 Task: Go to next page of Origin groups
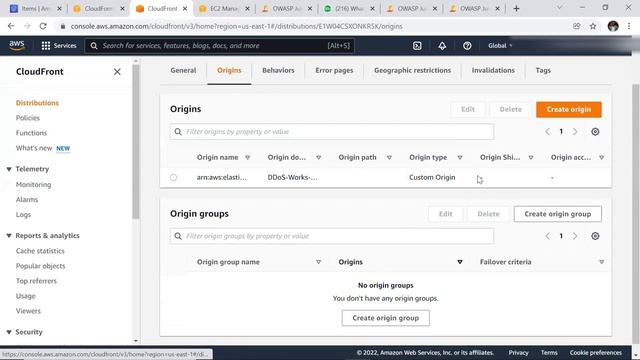pyautogui.click(x=575, y=236)
